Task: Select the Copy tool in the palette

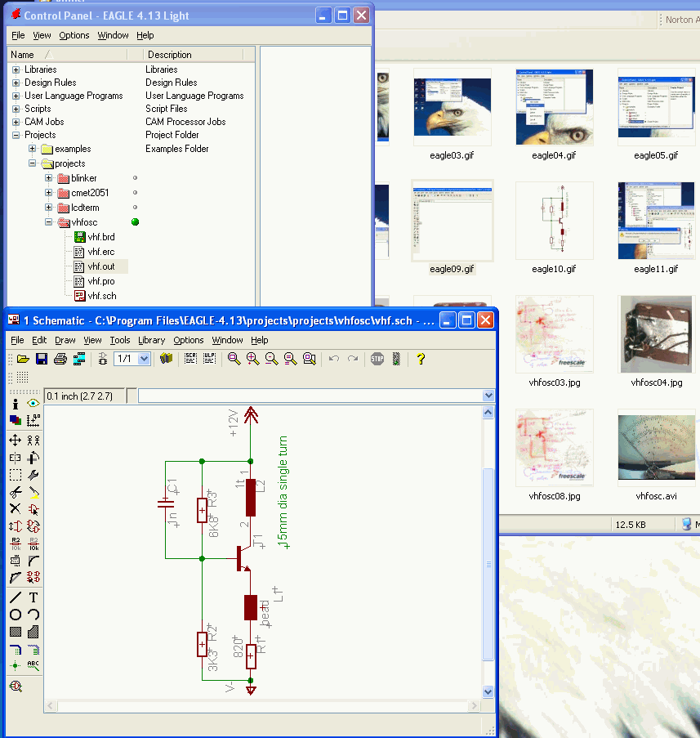Action: pos(33,440)
